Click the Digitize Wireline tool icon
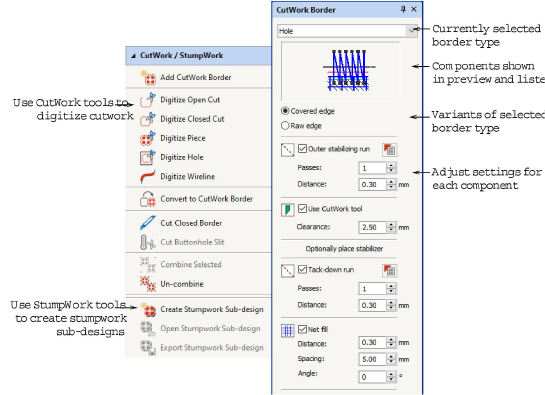Image resolution: width=545 pixels, height=395 pixels. pos(148,176)
